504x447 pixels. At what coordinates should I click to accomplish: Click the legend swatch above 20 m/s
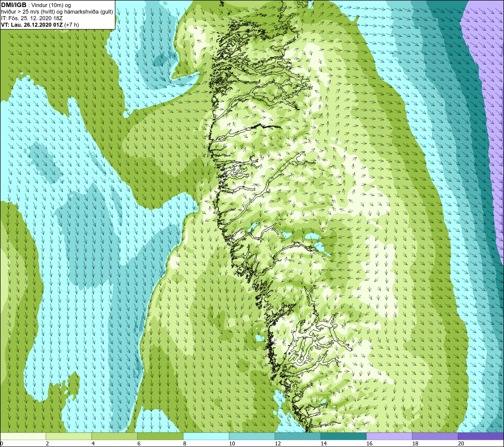[481, 436]
